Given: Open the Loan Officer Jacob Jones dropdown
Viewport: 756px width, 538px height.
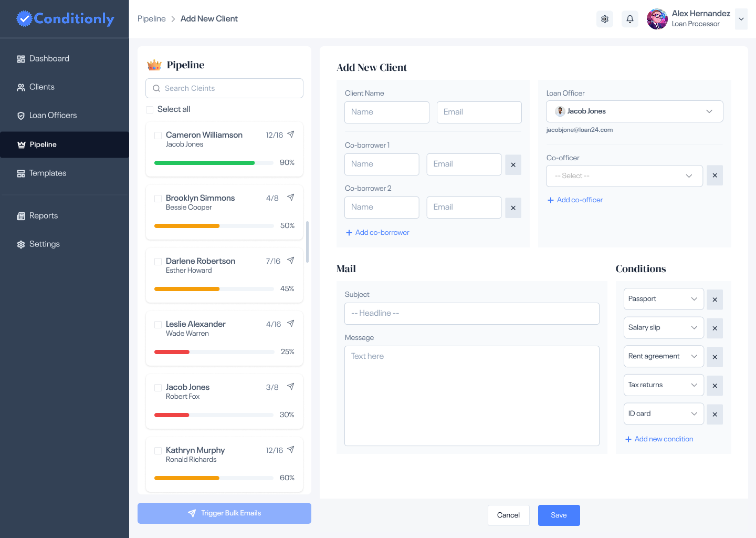Looking at the screenshot, I should tap(634, 111).
